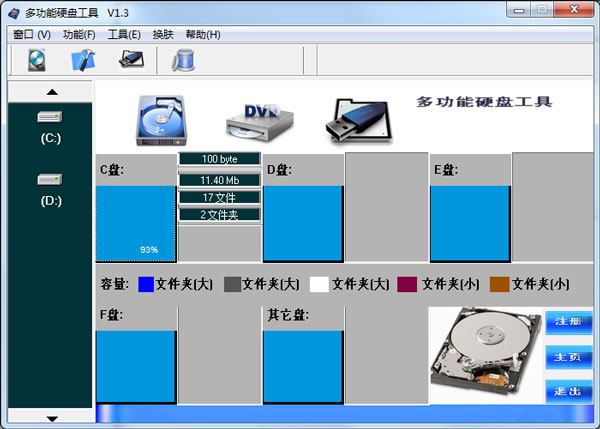Image resolution: width=600 pixels, height=429 pixels.
Task: Click the opened hard disk photo thumbnail
Action: point(485,351)
